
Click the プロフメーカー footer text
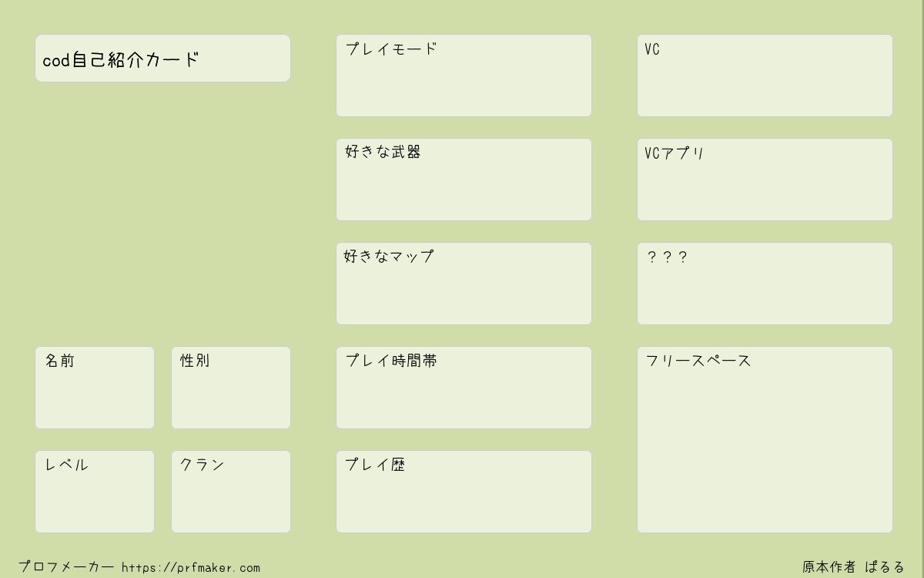[x=66, y=567]
